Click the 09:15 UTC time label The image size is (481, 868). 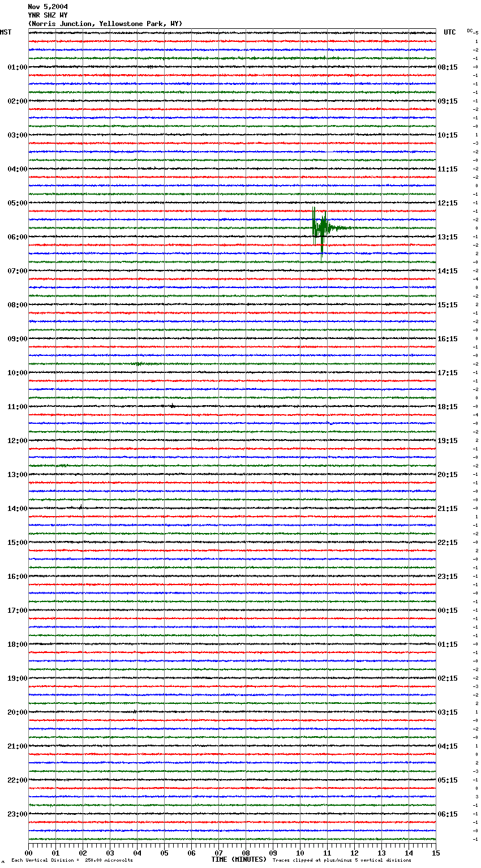(448, 101)
